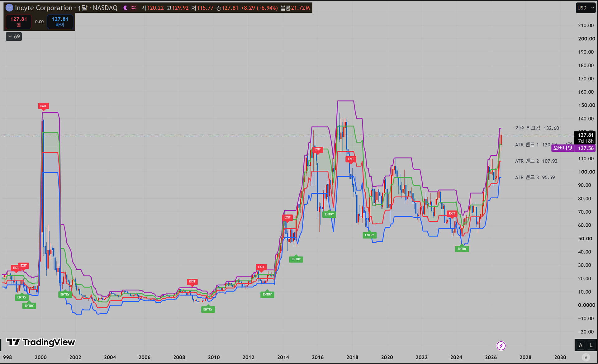
Task: Click the 2020 label on the time axis
Action: click(387, 357)
